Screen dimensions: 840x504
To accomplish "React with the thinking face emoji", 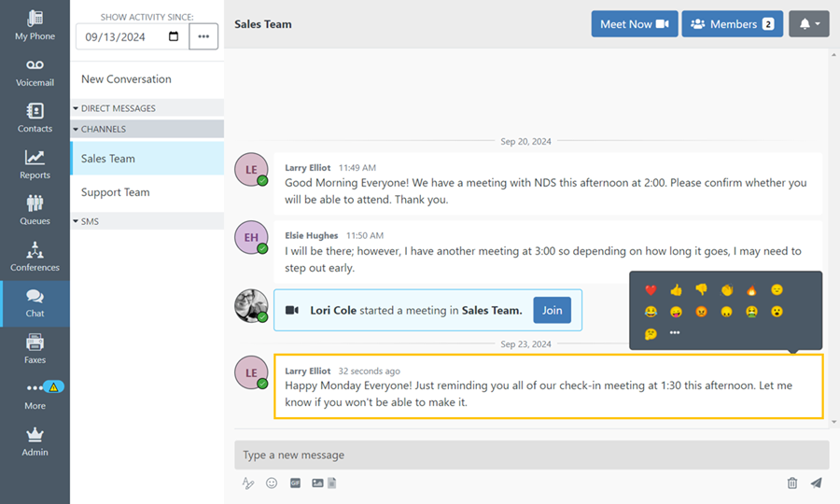I will point(651,334).
